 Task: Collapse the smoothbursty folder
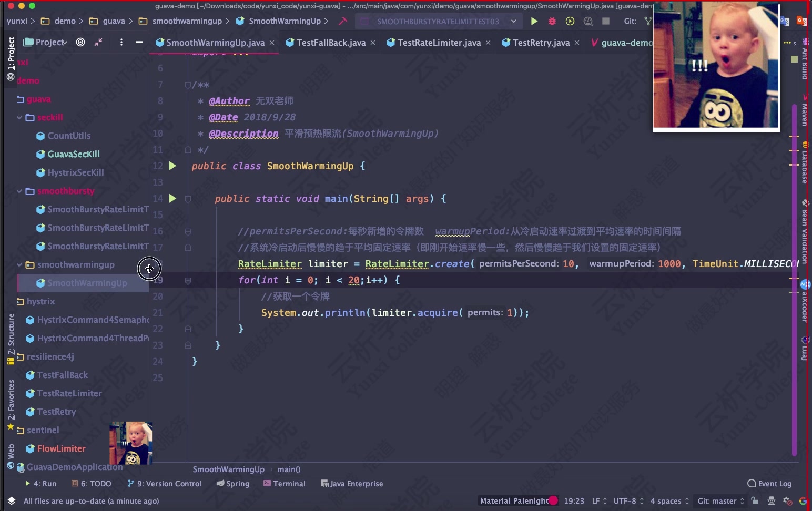tap(20, 191)
